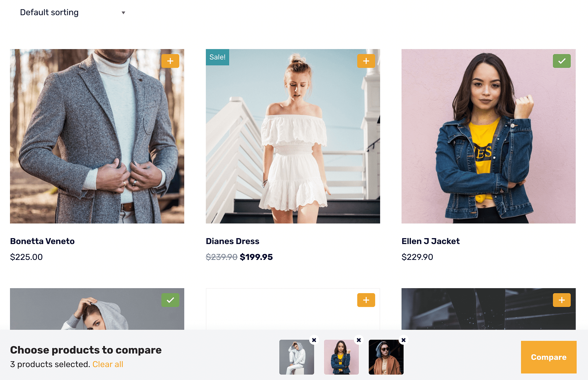Click the sorting dropdown arrow

(123, 13)
